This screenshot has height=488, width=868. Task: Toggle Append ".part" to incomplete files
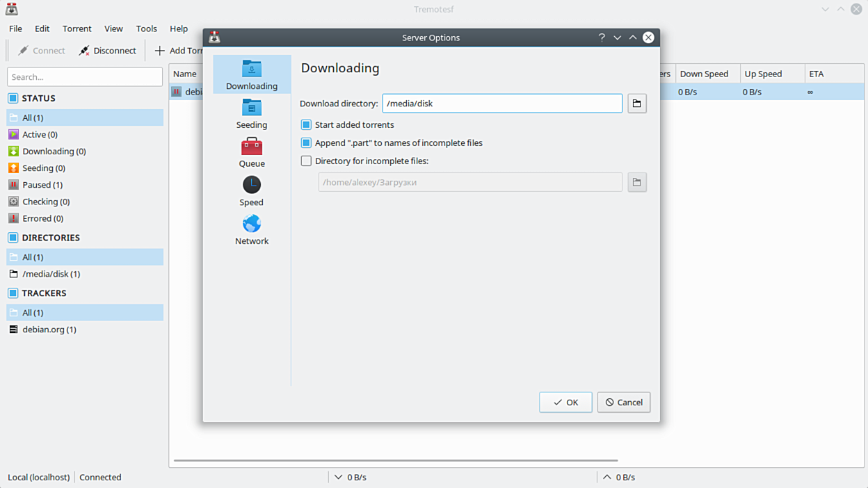pyautogui.click(x=306, y=143)
